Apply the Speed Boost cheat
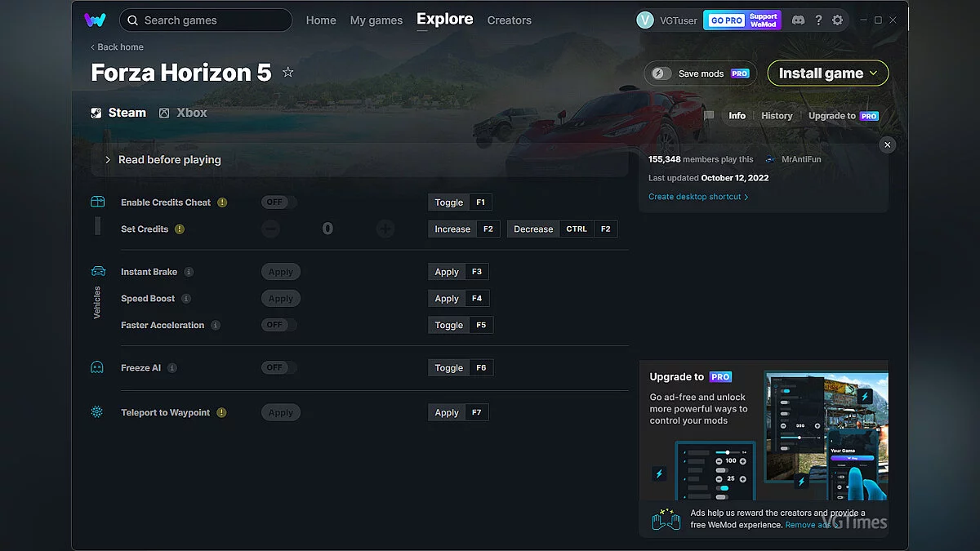980x551 pixels. point(280,298)
